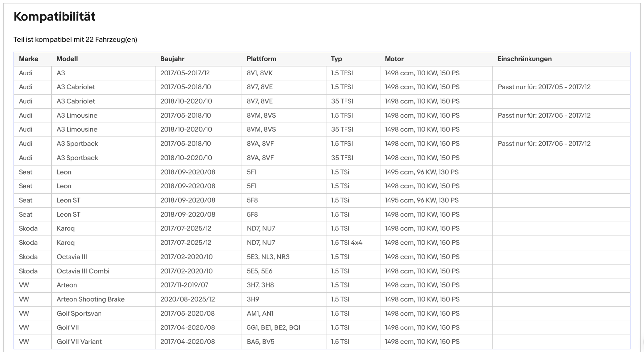Select the Octavia III Combi model cell
Screen dimensions: 644x352
83,271
